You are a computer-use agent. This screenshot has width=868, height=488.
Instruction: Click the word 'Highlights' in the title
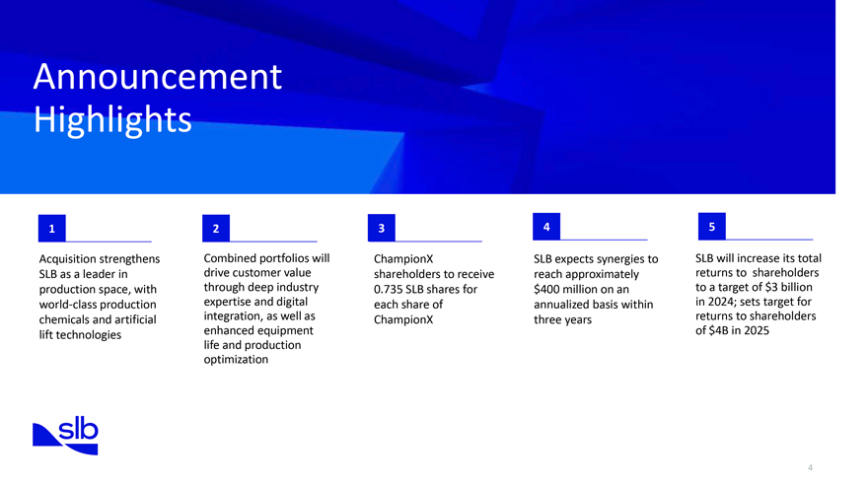pos(111,119)
